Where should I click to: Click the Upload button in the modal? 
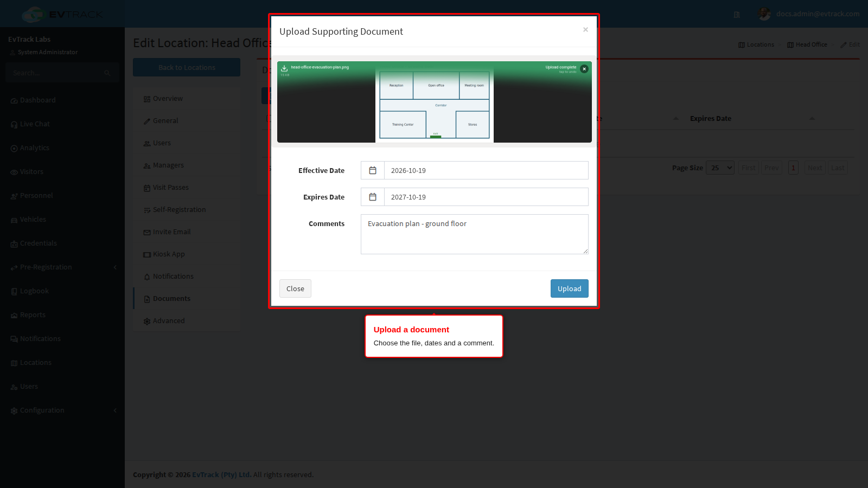pos(569,288)
